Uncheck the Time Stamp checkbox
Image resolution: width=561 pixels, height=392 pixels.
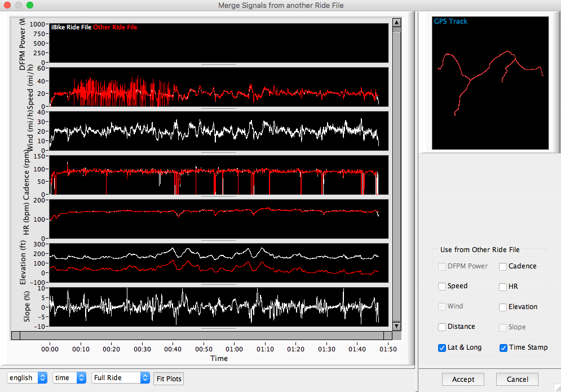[503, 347]
